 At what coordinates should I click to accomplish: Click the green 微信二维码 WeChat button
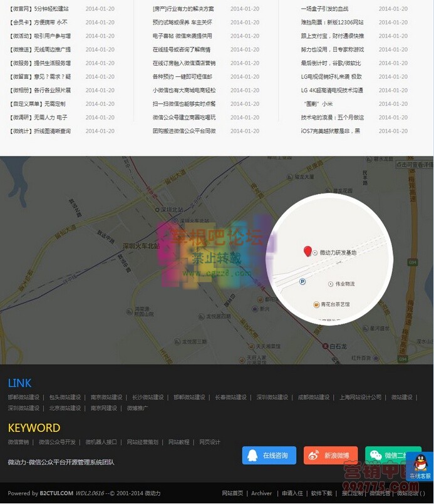pos(393,455)
